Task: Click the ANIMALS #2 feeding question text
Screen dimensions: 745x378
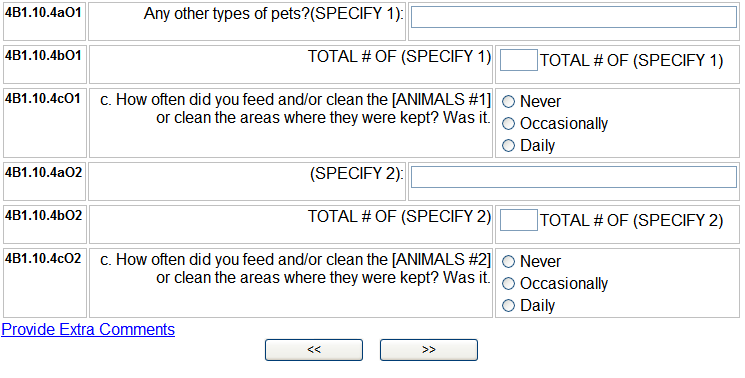Action: 295,269
